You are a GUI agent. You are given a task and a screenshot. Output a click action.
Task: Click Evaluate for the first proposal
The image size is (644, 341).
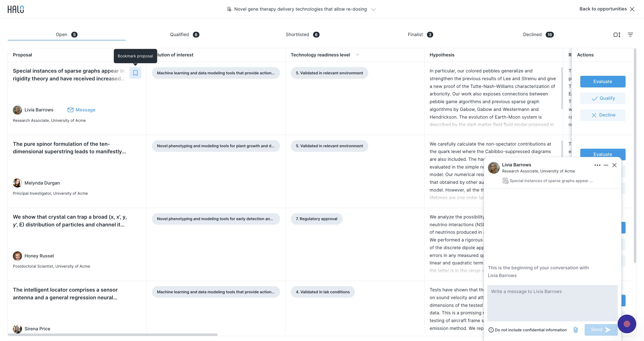tap(603, 82)
